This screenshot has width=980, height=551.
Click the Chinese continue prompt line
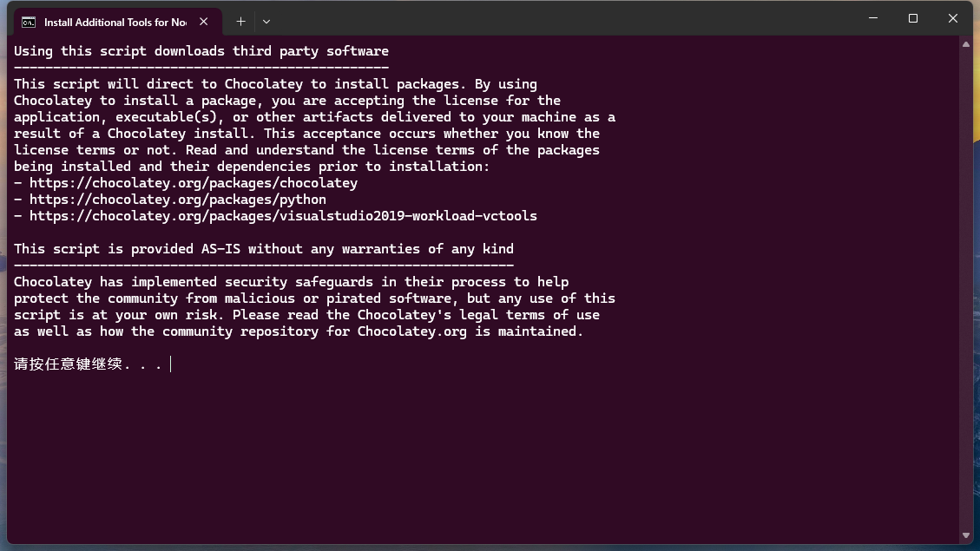coord(89,364)
